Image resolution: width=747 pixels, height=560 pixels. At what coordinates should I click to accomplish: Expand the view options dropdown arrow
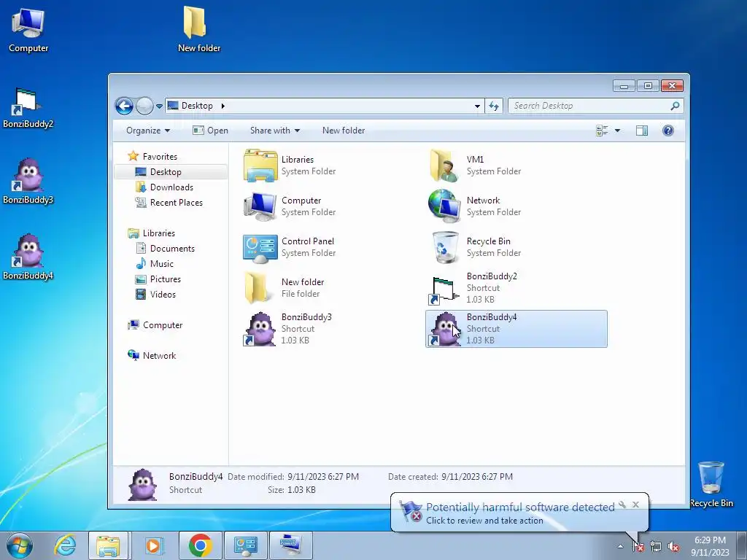tap(617, 131)
